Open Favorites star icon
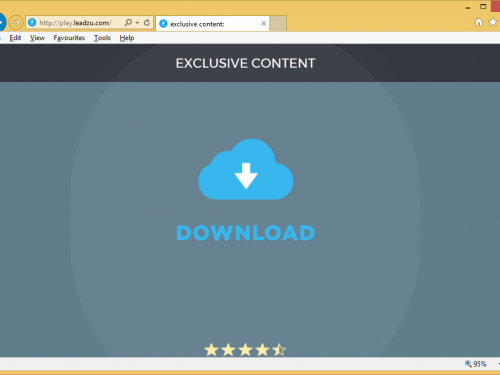The image size is (500, 375). tap(492, 22)
